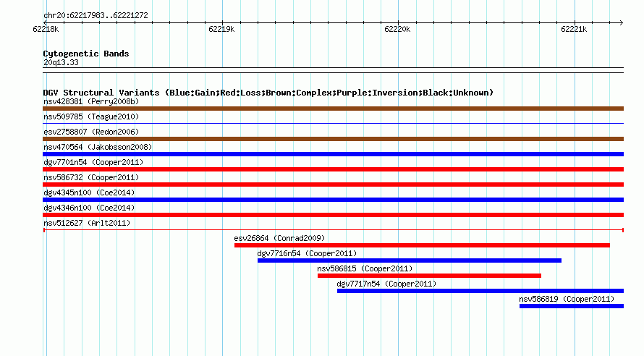Click the 62219k ruler label
Image resolution: width=644 pixels, height=356 pixels.
click(221, 29)
